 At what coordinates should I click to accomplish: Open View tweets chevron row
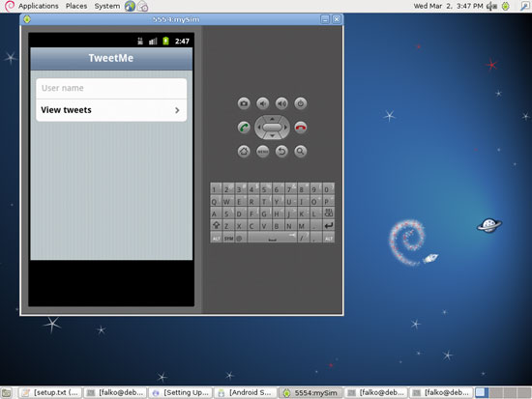point(111,110)
